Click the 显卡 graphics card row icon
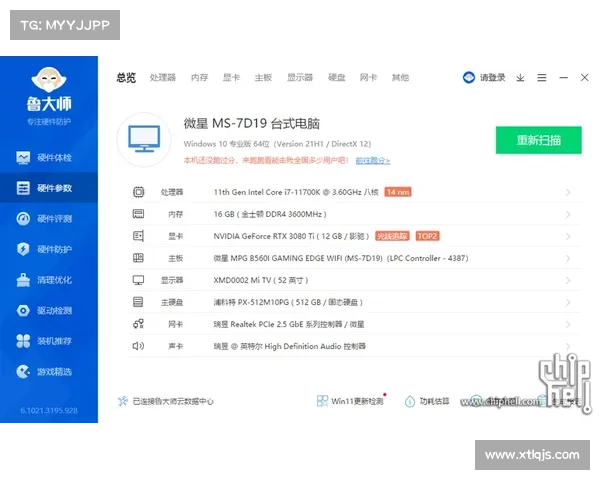This screenshot has height=480, width=600. 139,236
